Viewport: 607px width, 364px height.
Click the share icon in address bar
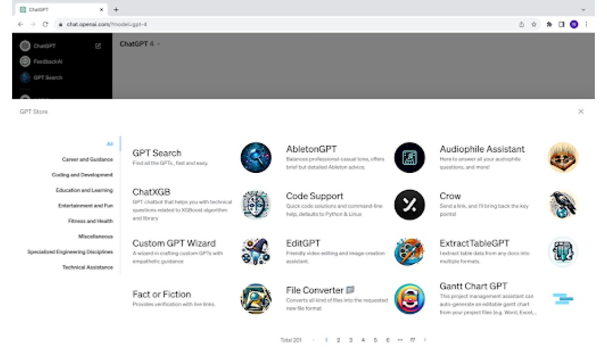point(521,24)
